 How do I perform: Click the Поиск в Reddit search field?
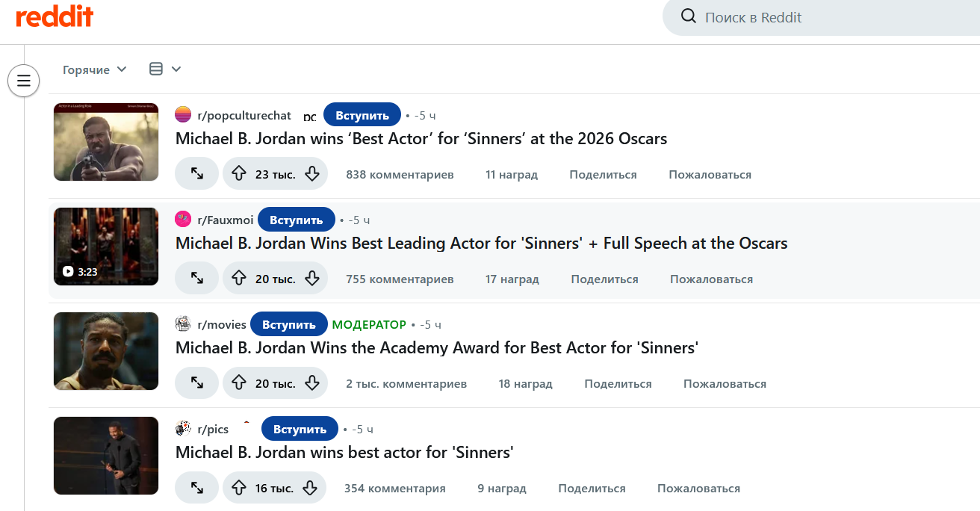tap(822, 17)
